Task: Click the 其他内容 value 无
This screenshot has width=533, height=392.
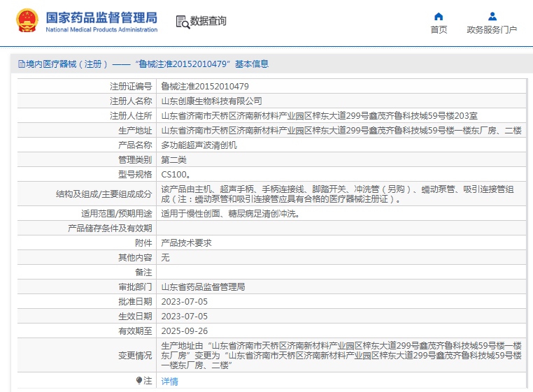Action: coord(165,257)
